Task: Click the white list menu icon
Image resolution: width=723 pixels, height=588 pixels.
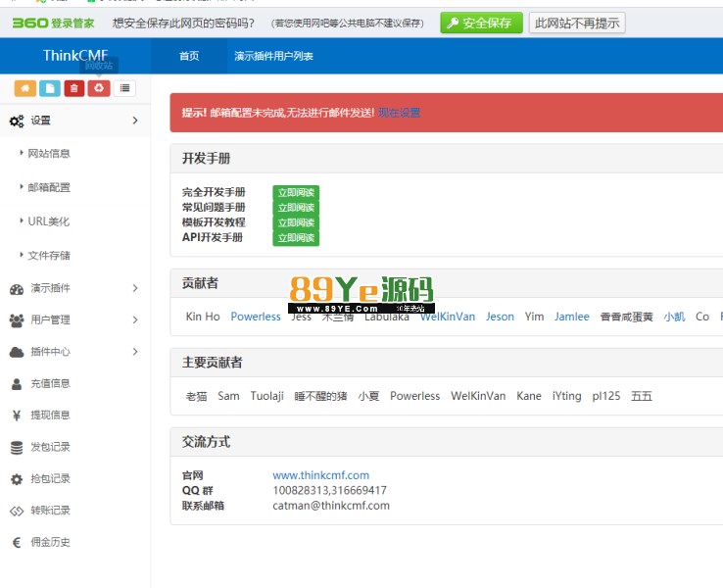Action: [x=124, y=88]
